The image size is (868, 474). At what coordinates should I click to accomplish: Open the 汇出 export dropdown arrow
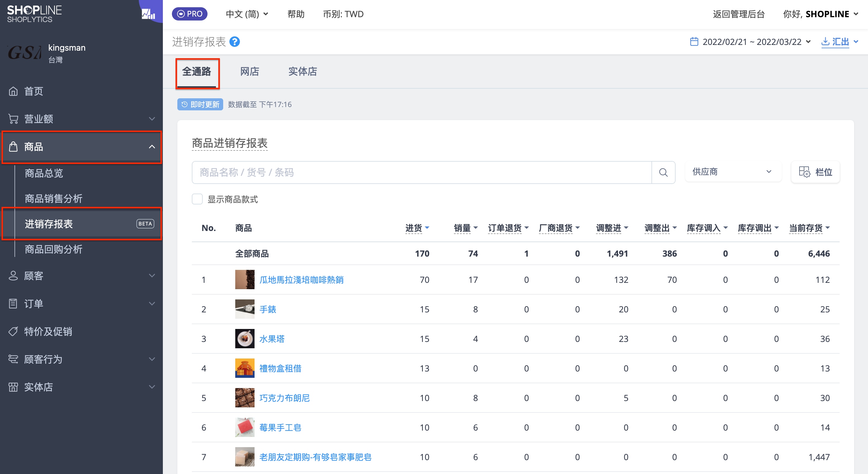(x=856, y=42)
